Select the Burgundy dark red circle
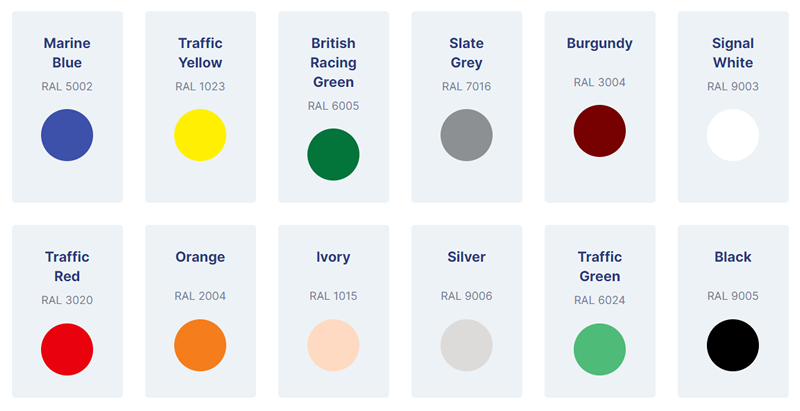 click(599, 131)
